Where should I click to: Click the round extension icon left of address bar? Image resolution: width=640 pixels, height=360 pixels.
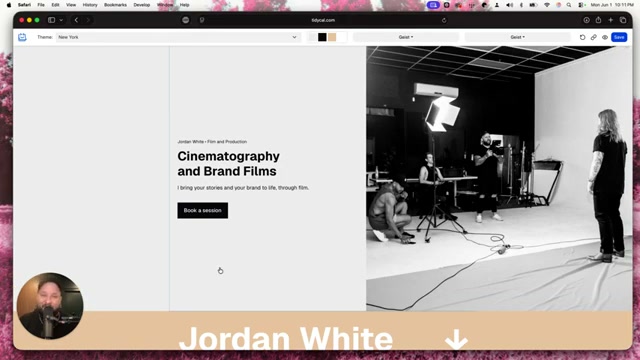185,20
